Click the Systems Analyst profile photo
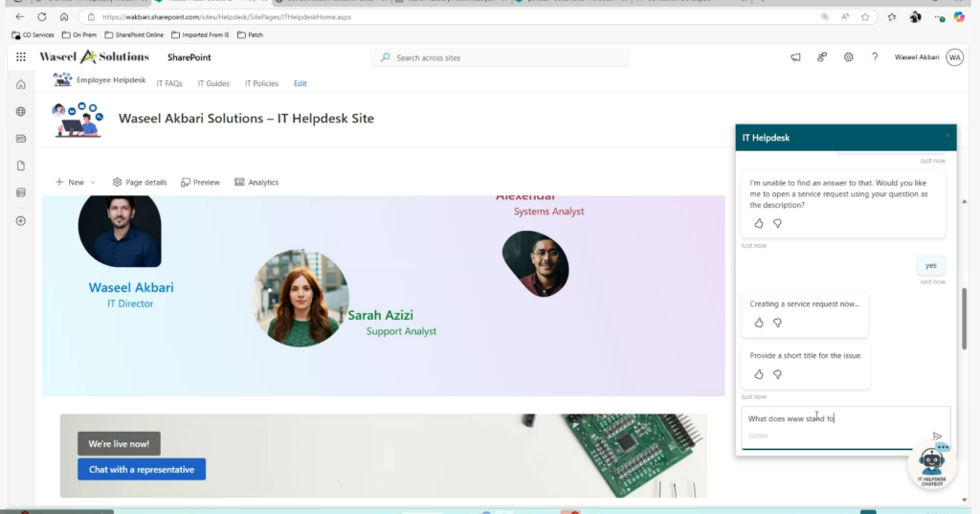This screenshot has height=514, width=980. (536, 264)
